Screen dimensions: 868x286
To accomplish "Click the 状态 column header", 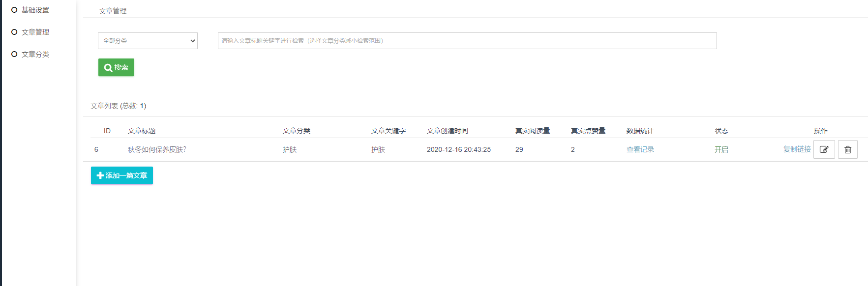I will click(x=721, y=131).
